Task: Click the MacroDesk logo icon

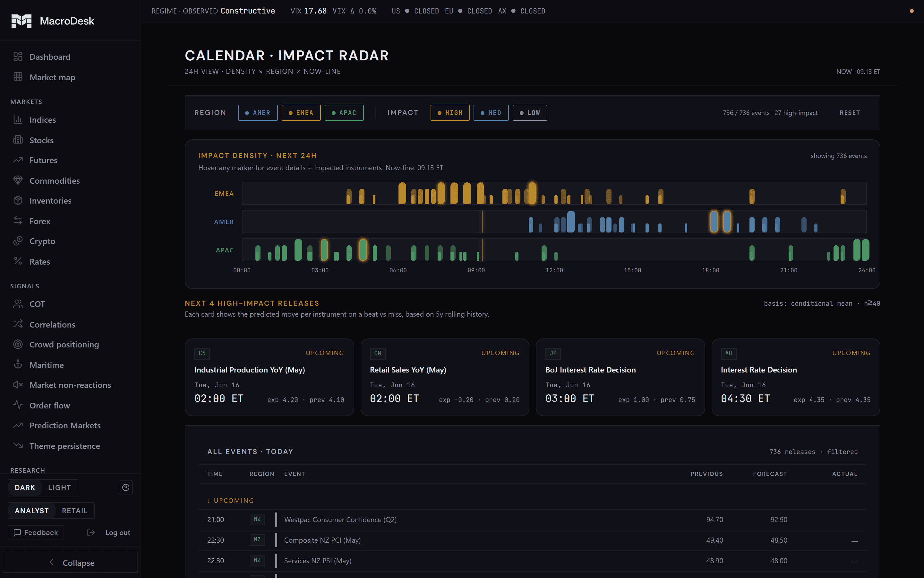Action: [21, 21]
